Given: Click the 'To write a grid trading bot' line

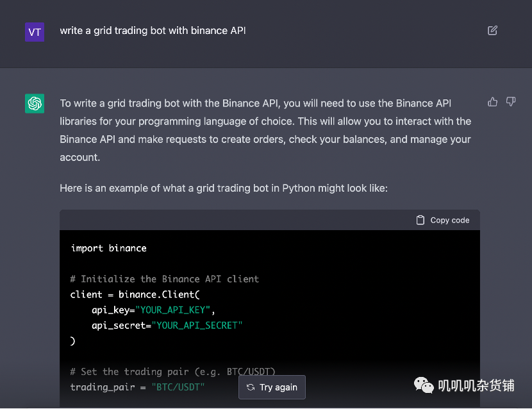Looking at the screenshot, I should pos(256,103).
